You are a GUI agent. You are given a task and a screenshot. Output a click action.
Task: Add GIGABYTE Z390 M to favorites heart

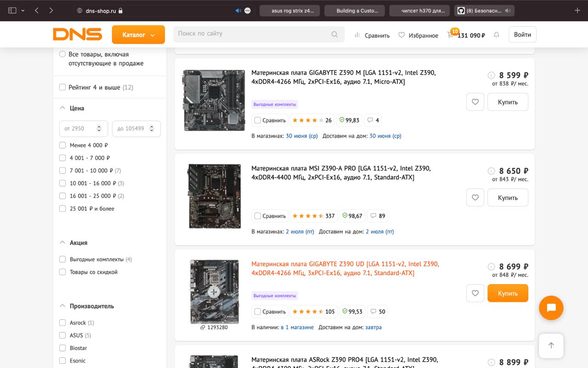pyautogui.click(x=475, y=102)
